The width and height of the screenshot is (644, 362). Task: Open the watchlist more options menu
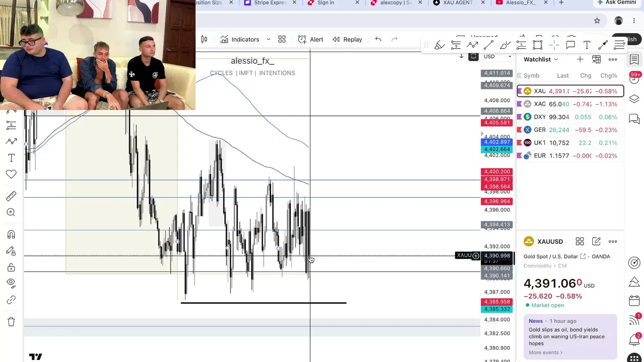click(x=613, y=59)
